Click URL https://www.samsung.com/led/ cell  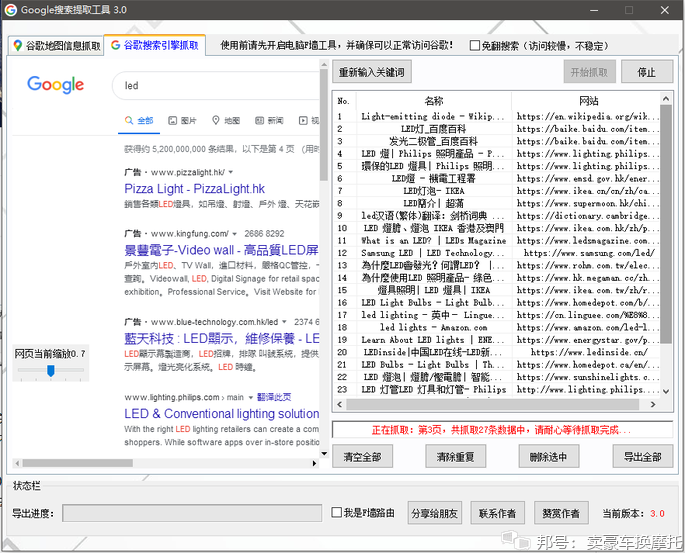589,253
